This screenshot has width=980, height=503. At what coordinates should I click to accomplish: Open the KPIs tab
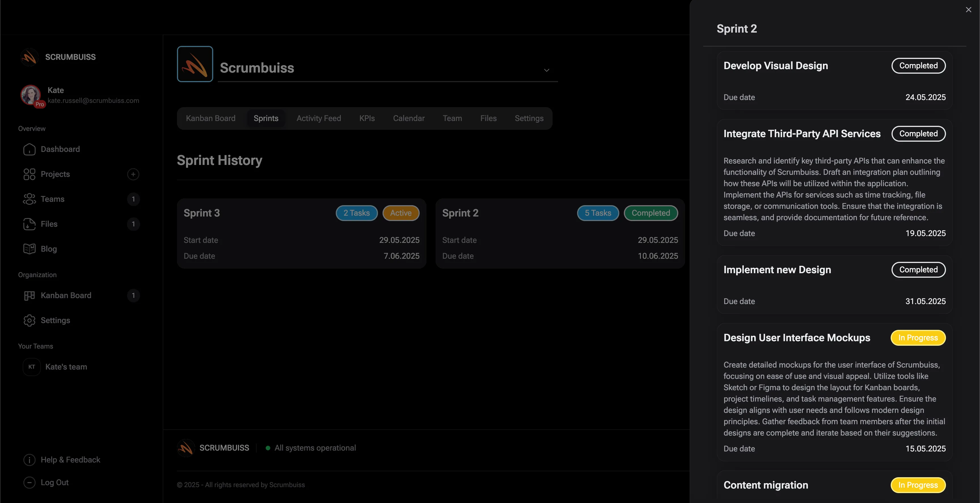(367, 118)
